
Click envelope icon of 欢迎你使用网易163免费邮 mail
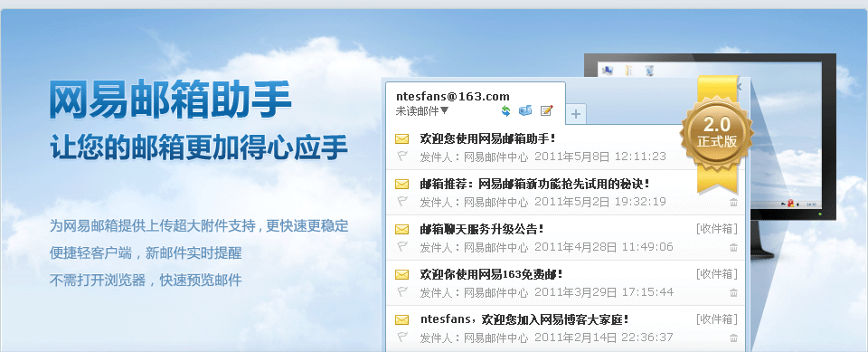[401, 274]
